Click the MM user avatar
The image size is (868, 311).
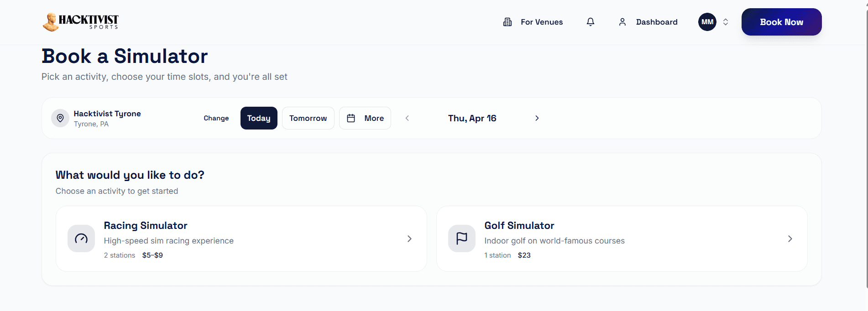coord(707,22)
